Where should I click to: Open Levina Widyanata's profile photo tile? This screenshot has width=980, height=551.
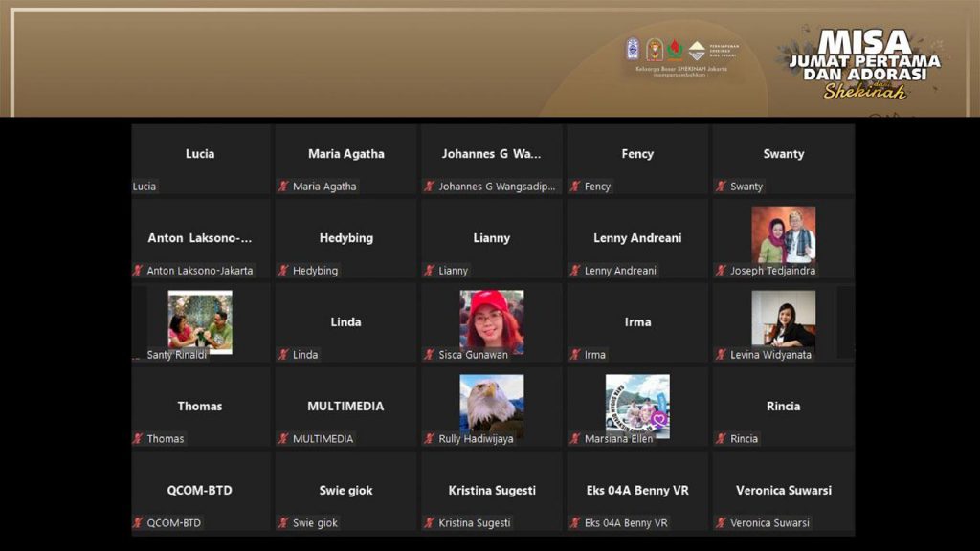point(783,319)
